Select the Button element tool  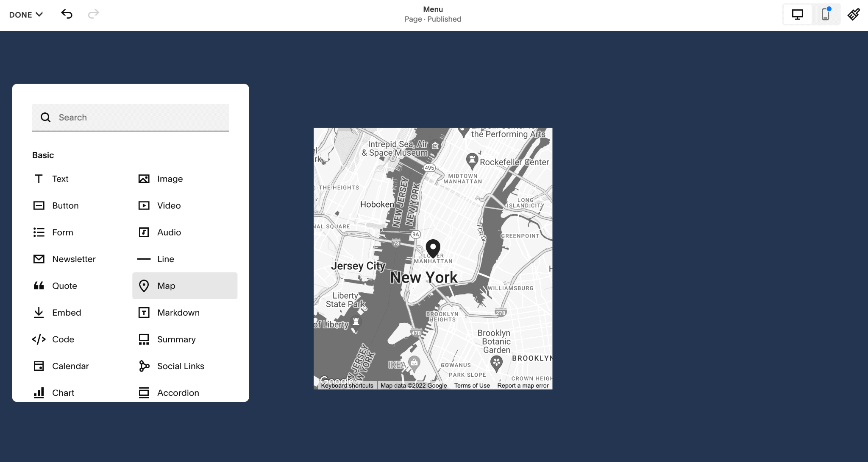click(65, 205)
